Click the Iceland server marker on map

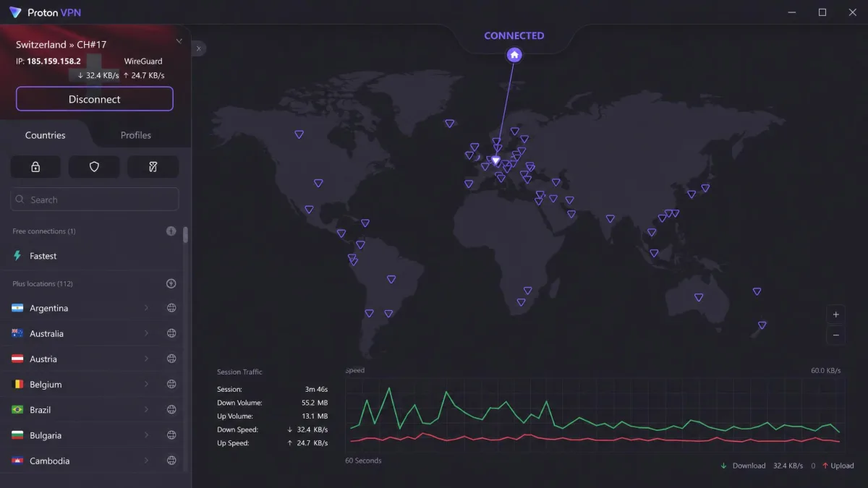tap(449, 124)
